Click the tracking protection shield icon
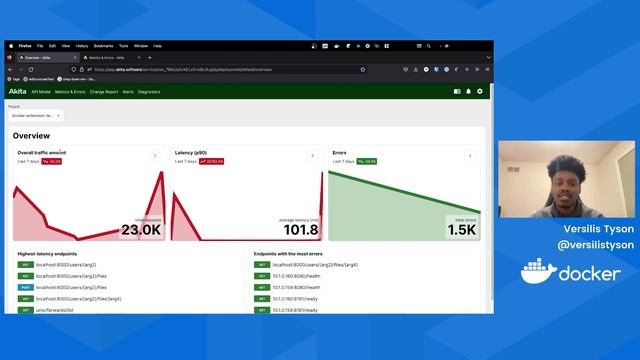Screen dimensions: 640x360 tap(74, 70)
